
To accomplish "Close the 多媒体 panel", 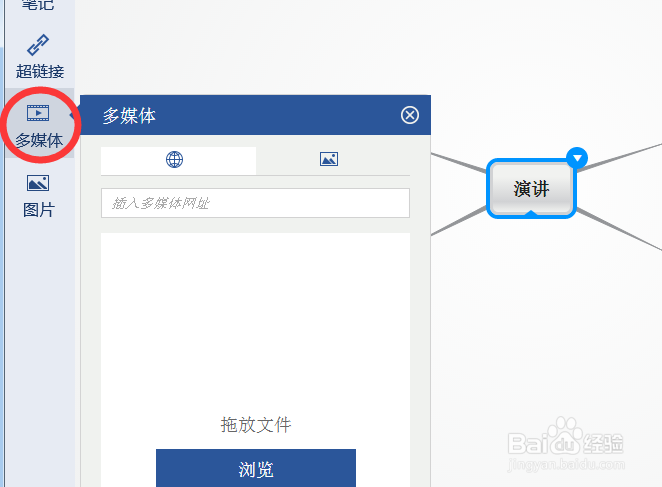I will click(410, 115).
